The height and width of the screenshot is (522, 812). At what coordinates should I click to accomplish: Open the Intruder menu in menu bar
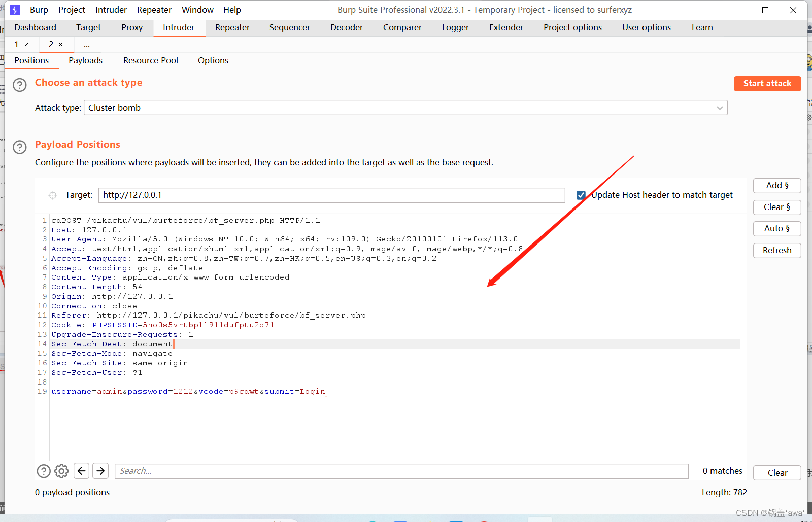pyautogui.click(x=111, y=10)
